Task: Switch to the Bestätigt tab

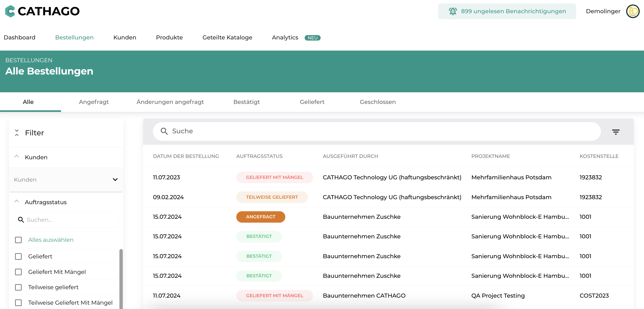Action: (247, 102)
